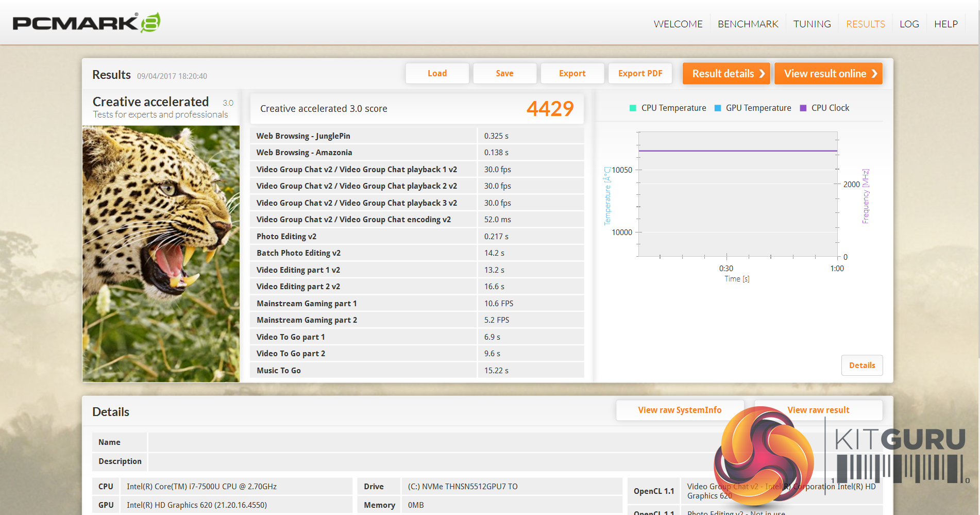
Task: Click the CPU Temperature legend swatch
Action: click(633, 108)
